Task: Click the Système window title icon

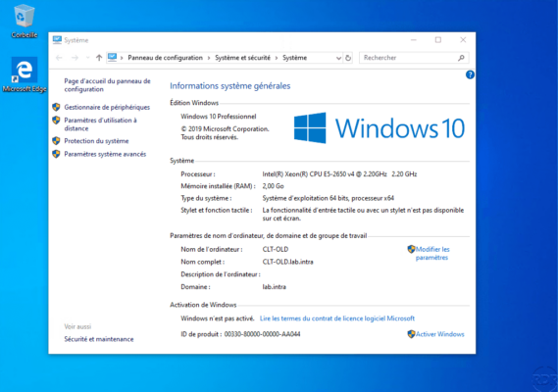Action: pyautogui.click(x=57, y=40)
